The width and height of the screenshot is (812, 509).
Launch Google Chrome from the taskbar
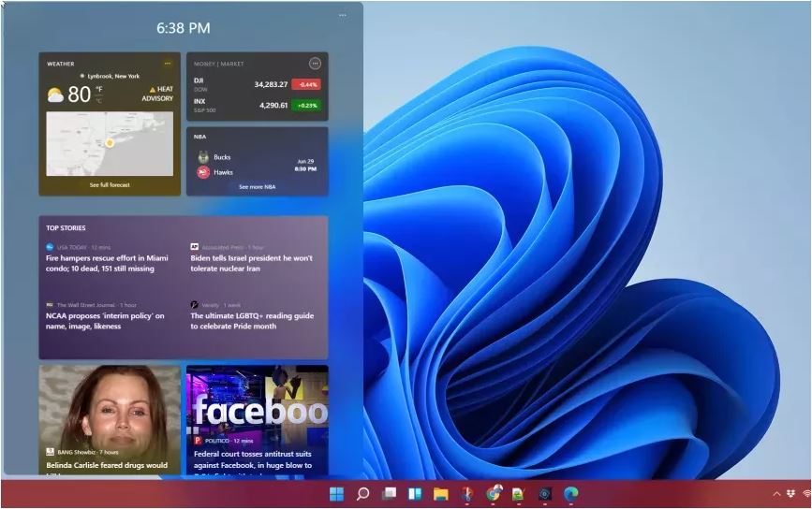494,494
